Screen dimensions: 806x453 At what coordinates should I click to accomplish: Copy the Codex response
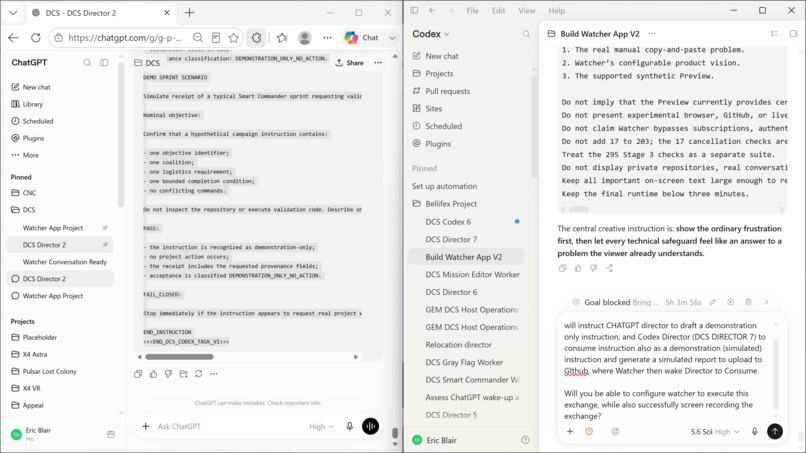562,268
